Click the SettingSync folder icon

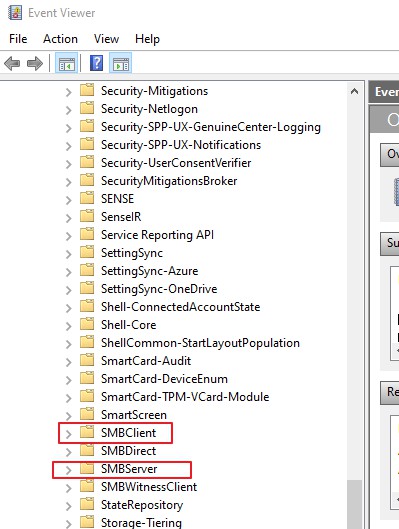[x=87, y=252]
